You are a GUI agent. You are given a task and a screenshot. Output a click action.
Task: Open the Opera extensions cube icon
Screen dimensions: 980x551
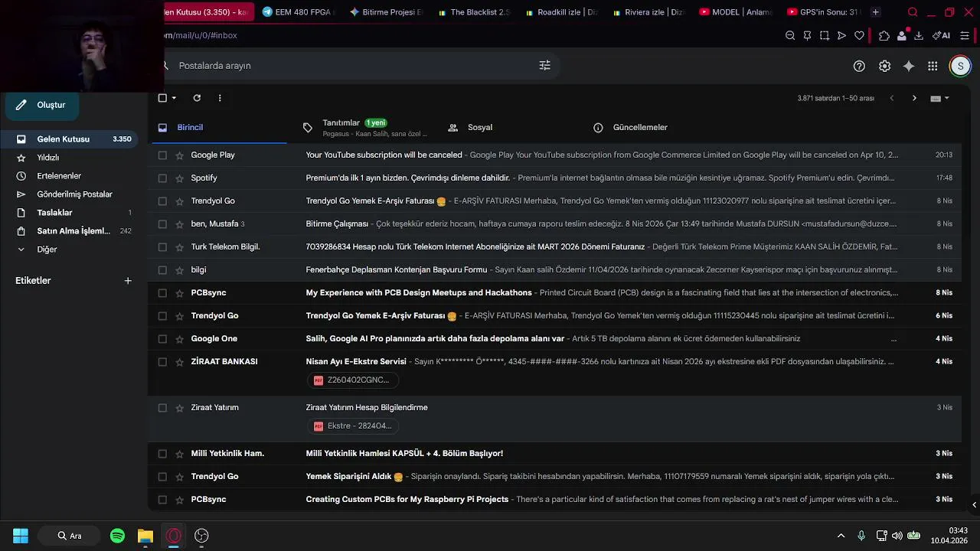[x=884, y=35]
